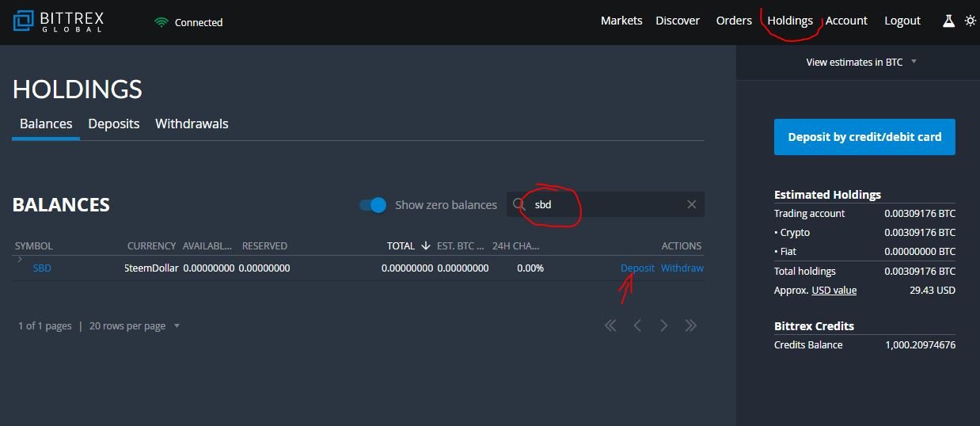
Task: Click the '1 of 1 pages' text
Action: (x=45, y=325)
